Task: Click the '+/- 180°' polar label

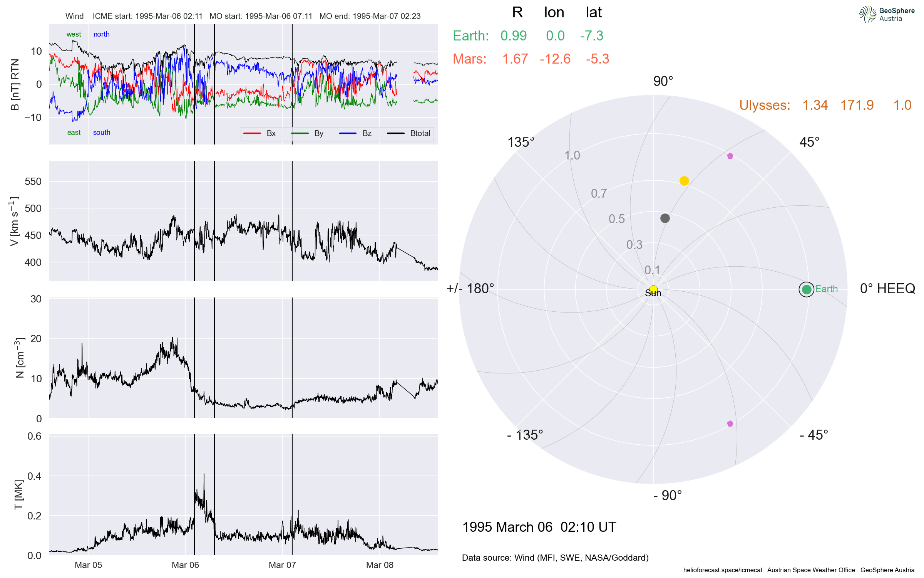Action: click(x=470, y=289)
